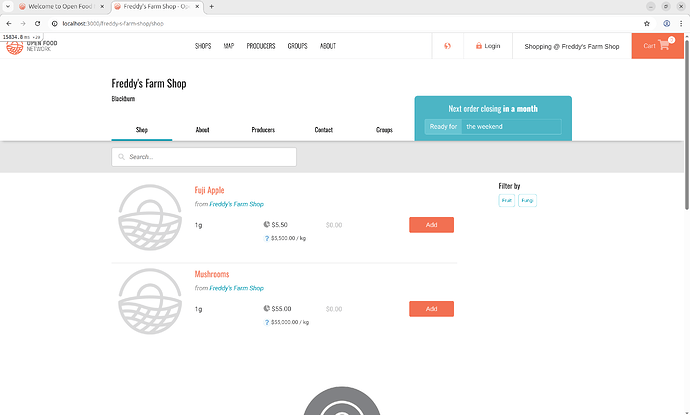
Task: Click the pie icon beside $5.50
Action: coord(266,224)
